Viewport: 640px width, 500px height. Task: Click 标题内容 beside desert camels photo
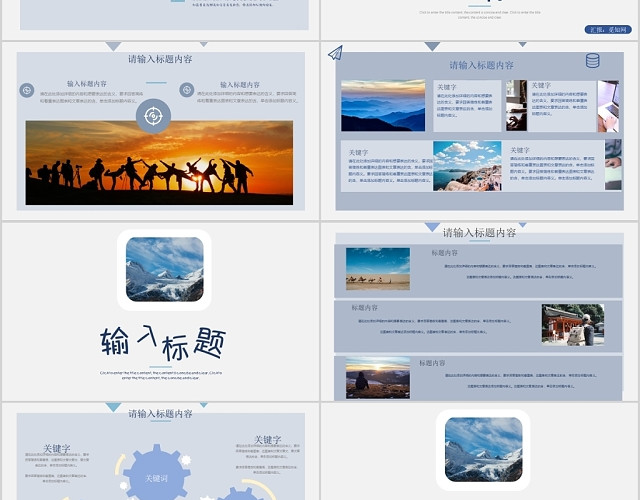444,253
